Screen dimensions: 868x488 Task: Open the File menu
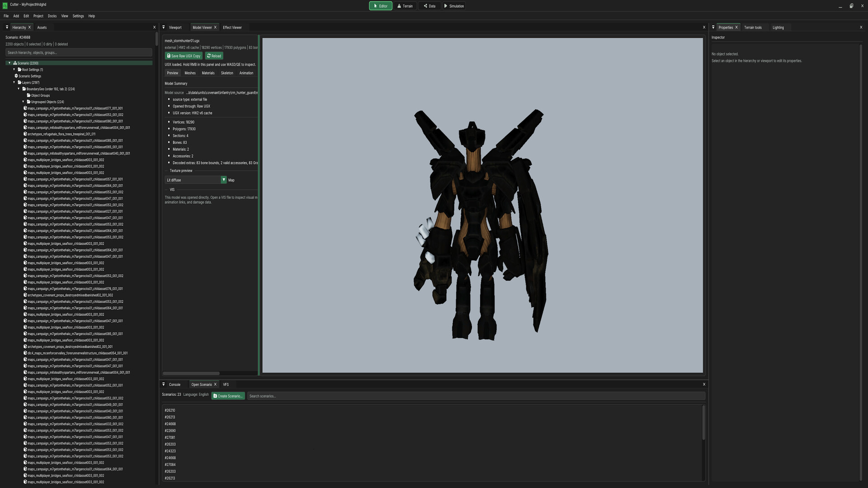(x=6, y=16)
